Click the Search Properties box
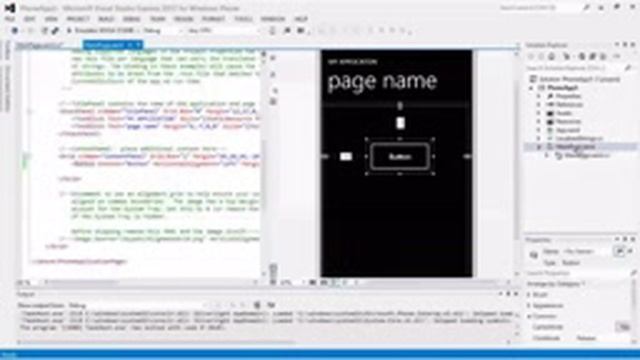The image size is (640, 360). (x=580, y=273)
